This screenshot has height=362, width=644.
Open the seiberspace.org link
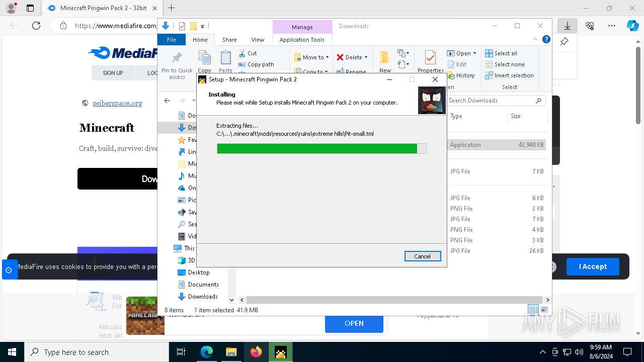(117, 103)
